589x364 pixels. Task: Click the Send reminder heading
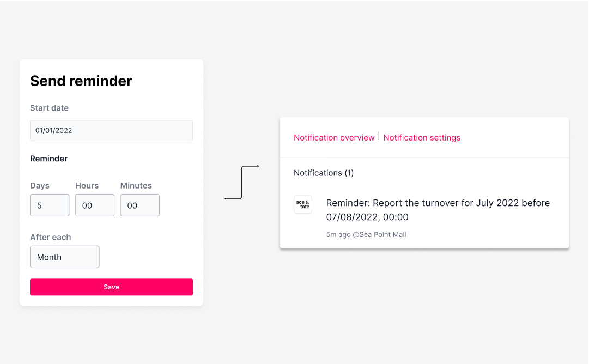pyautogui.click(x=81, y=81)
